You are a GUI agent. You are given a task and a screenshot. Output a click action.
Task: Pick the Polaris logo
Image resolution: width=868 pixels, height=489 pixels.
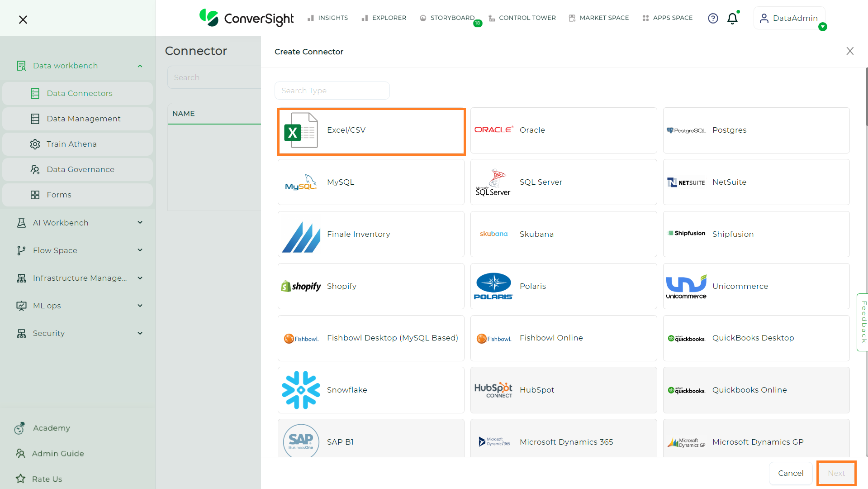click(x=493, y=286)
